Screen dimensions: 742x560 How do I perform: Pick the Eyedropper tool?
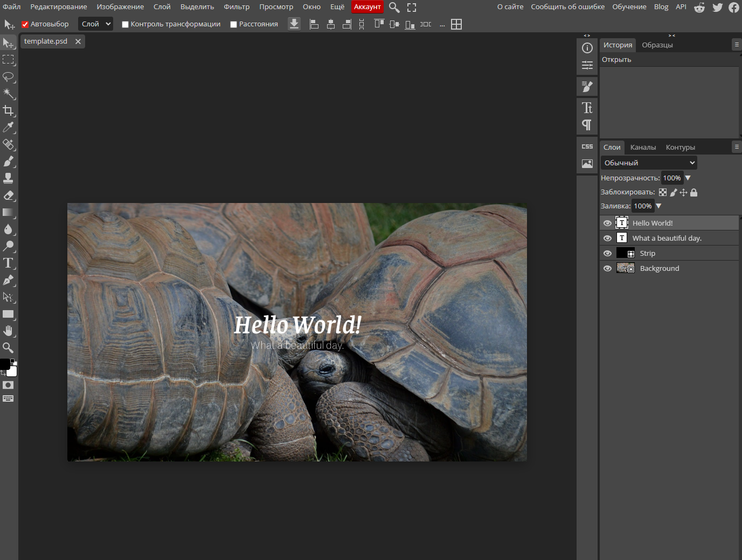click(x=9, y=127)
